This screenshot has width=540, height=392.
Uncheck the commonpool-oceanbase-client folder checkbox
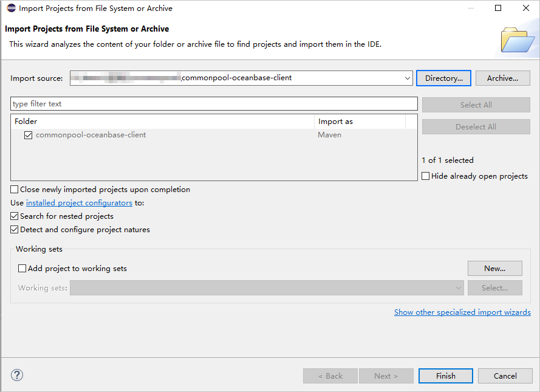28,135
